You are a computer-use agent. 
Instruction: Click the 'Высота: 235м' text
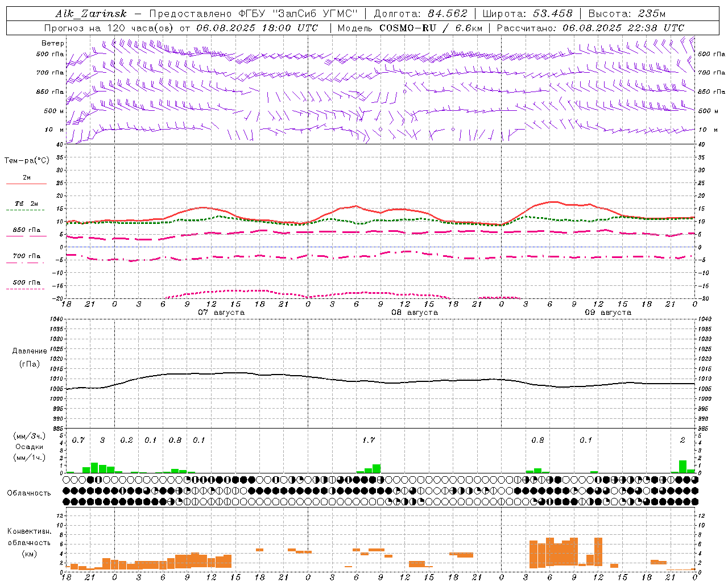click(627, 14)
